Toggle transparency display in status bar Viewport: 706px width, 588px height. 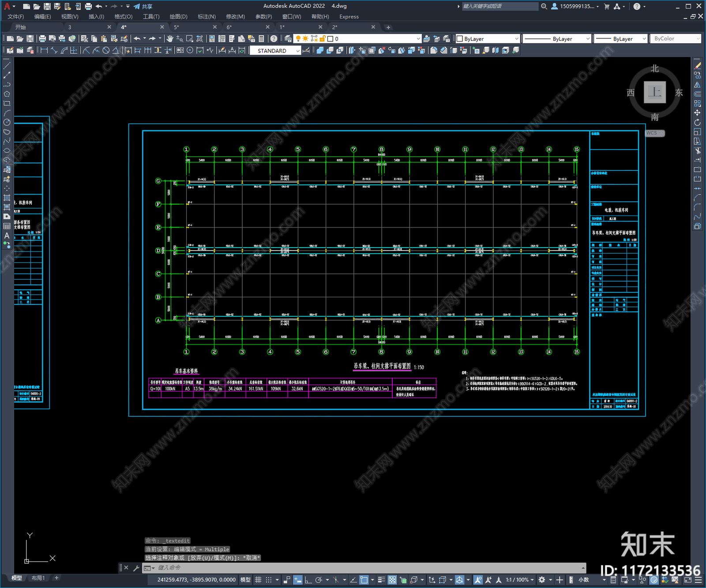[392, 580]
